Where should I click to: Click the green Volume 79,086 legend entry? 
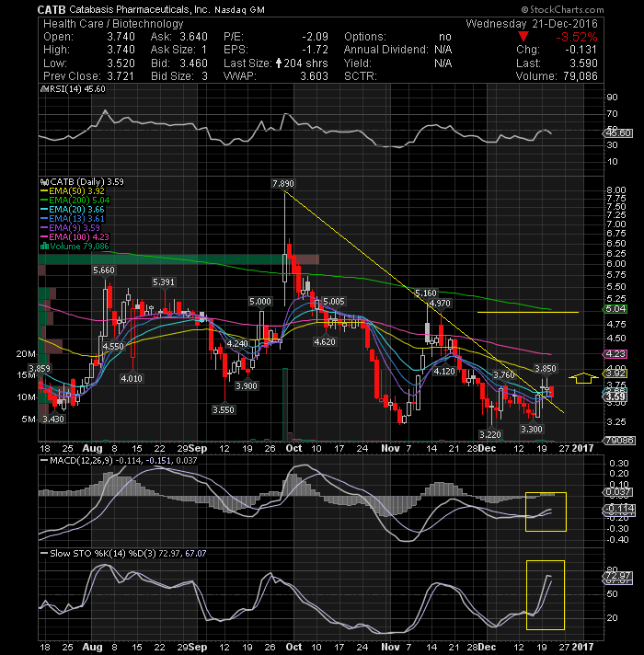[x=79, y=247]
